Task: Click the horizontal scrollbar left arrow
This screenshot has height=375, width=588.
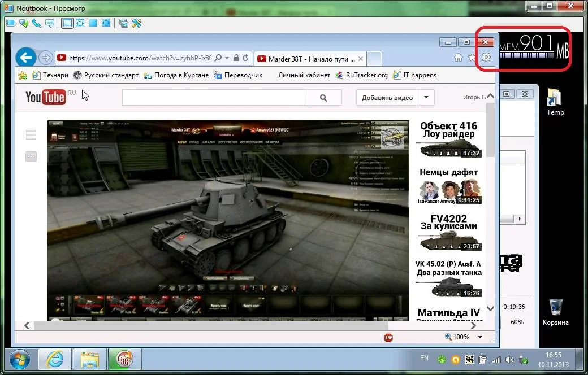Action: pyautogui.click(x=27, y=325)
